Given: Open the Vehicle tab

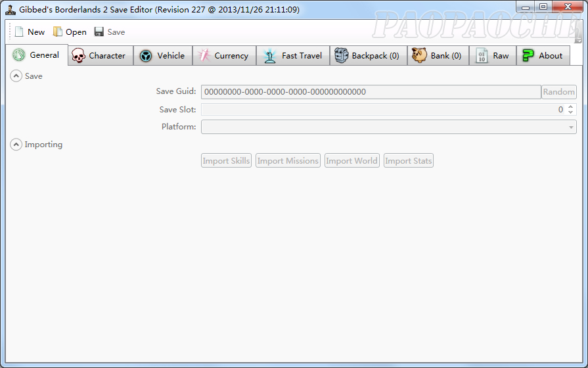Looking at the screenshot, I should tap(163, 55).
